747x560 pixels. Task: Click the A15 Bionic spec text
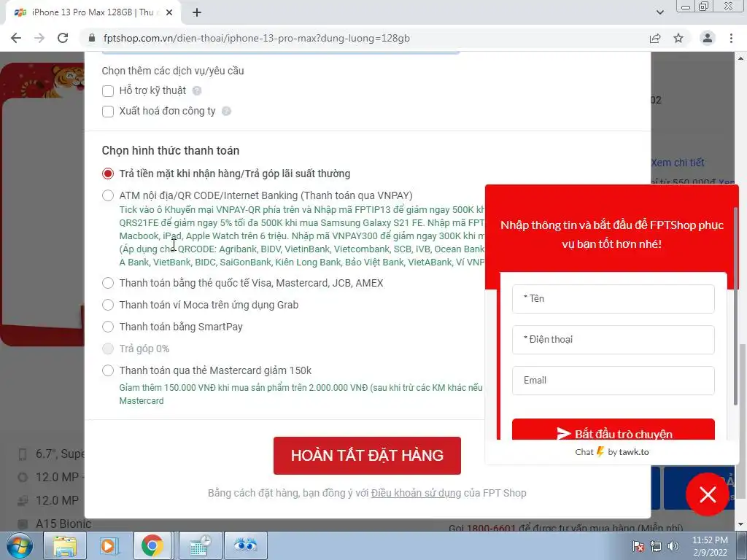(63, 524)
